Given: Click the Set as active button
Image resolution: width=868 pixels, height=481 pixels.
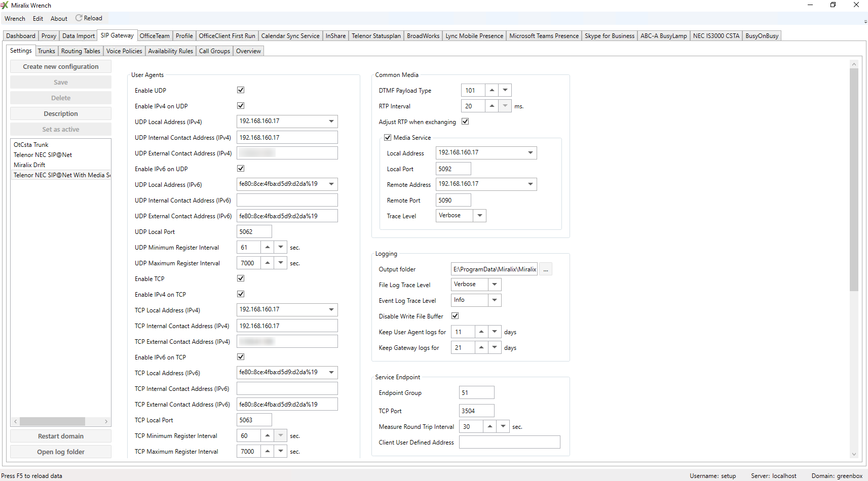Looking at the screenshot, I should tap(61, 130).
